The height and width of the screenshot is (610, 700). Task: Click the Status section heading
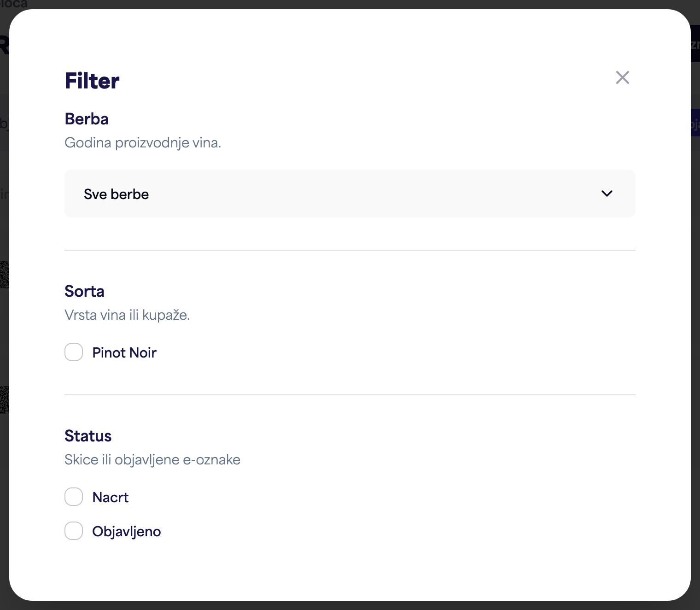coord(88,436)
